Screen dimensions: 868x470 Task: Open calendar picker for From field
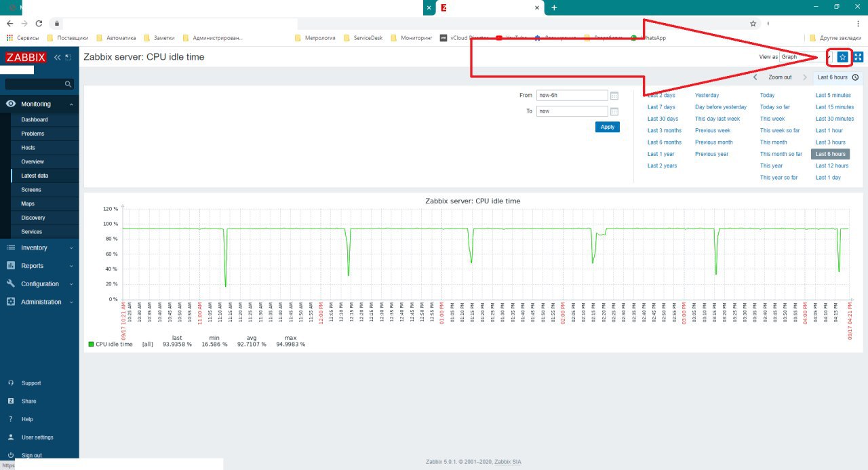(614, 96)
